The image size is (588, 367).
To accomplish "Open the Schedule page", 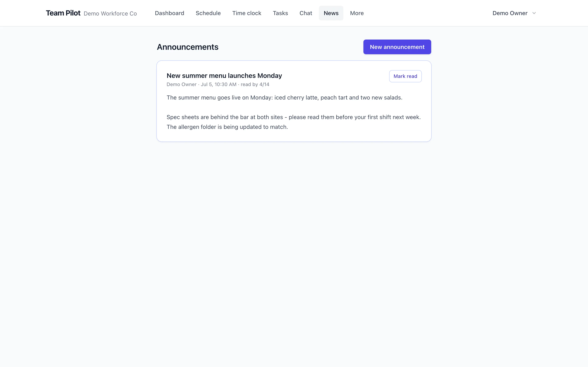I will coord(208,13).
